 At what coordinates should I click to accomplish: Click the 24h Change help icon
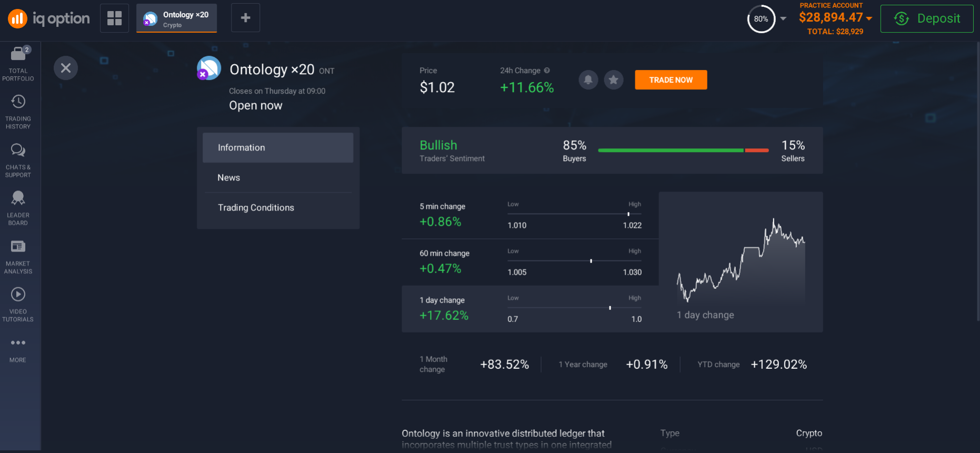click(547, 71)
